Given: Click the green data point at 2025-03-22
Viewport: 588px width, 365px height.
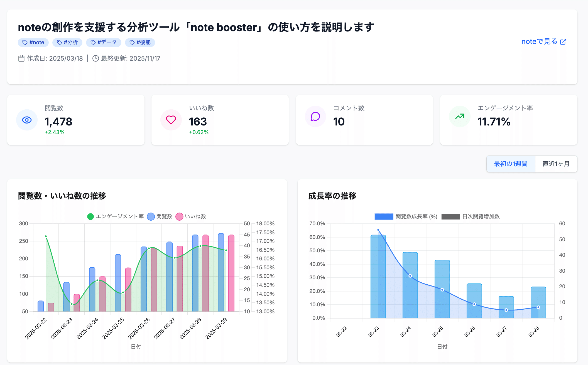Looking at the screenshot, I should (46, 236).
